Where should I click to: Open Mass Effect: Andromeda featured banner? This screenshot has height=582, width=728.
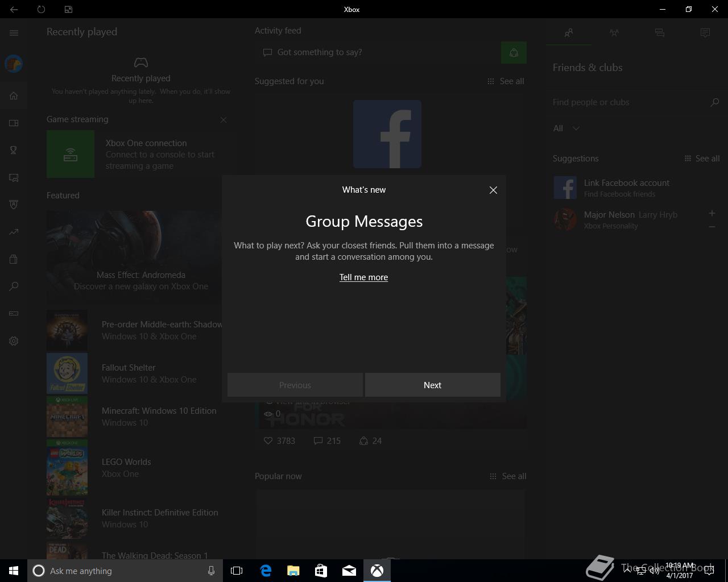[x=134, y=257]
